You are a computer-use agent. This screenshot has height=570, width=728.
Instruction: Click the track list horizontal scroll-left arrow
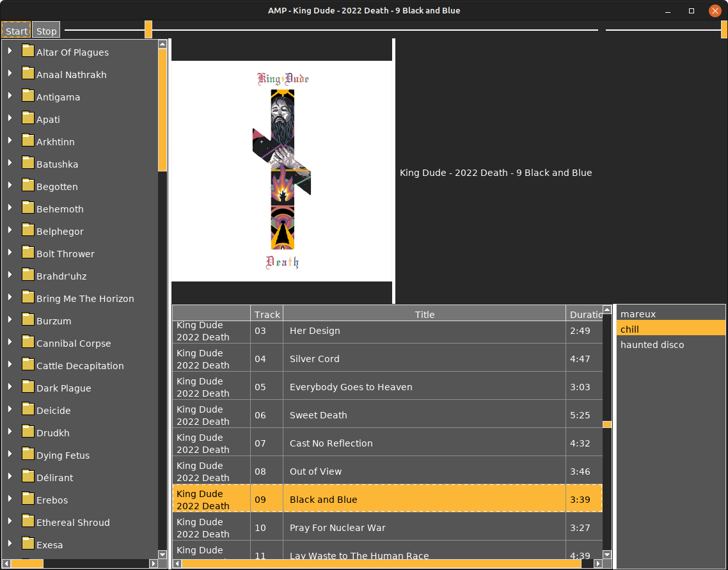tap(177, 564)
